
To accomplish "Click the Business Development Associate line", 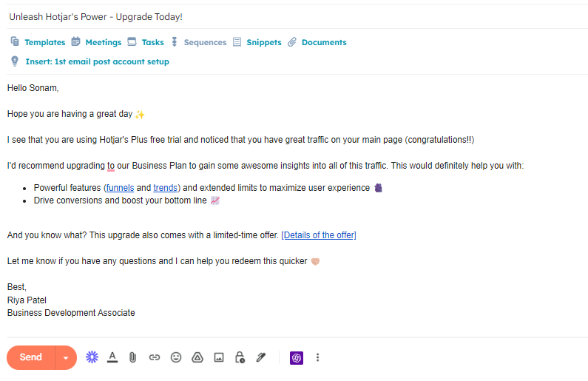I will [71, 313].
